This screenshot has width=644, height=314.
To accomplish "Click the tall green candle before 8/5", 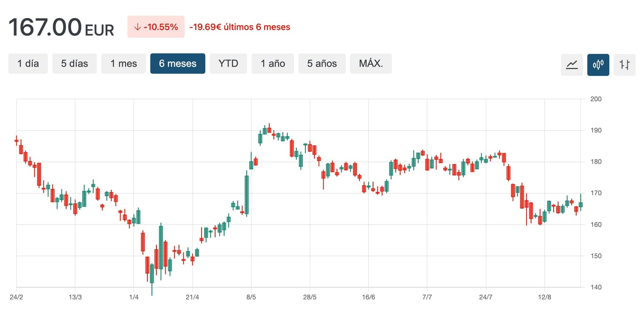I will tap(246, 194).
